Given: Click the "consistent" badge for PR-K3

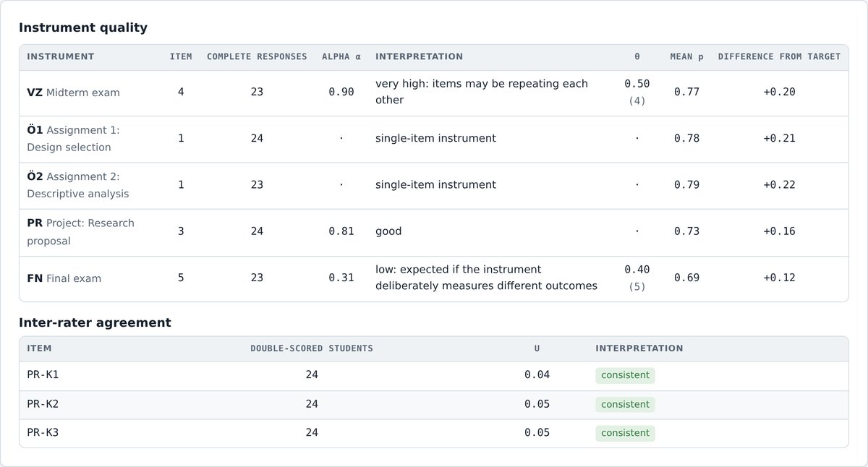Looking at the screenshot, I should (x=625, y=433).
